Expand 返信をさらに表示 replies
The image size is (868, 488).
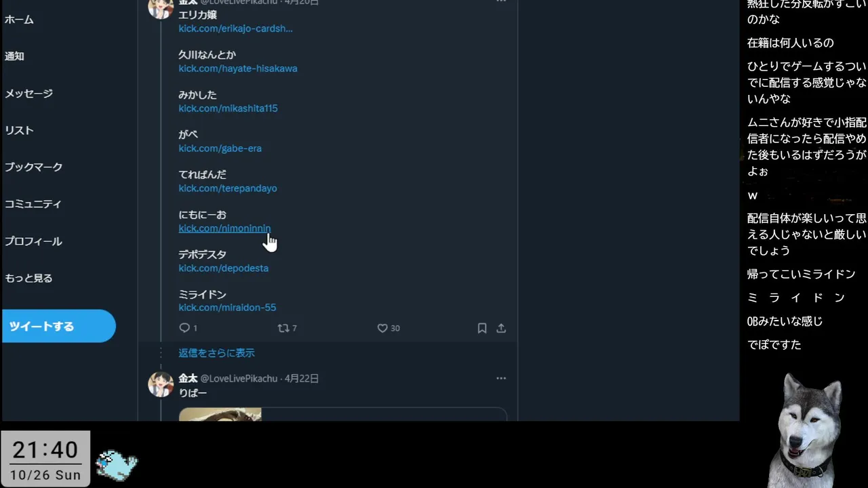click(216, 353)
